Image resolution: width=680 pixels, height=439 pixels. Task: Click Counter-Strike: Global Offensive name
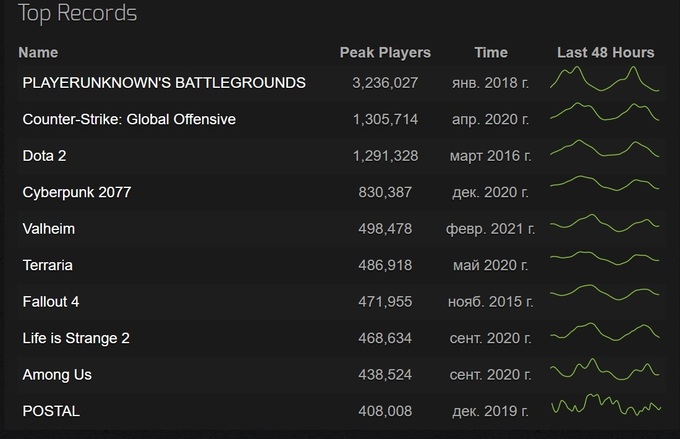point(129,119)
